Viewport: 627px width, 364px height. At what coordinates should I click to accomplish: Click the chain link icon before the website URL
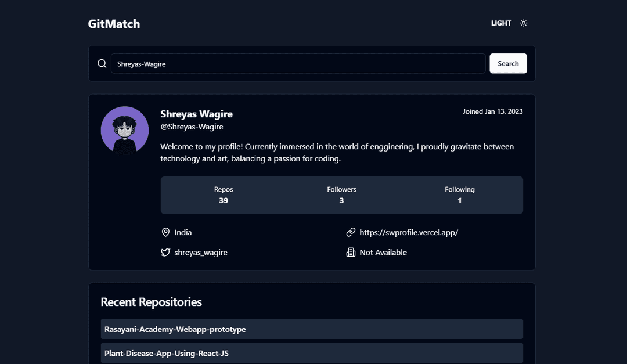pos(350,232)
